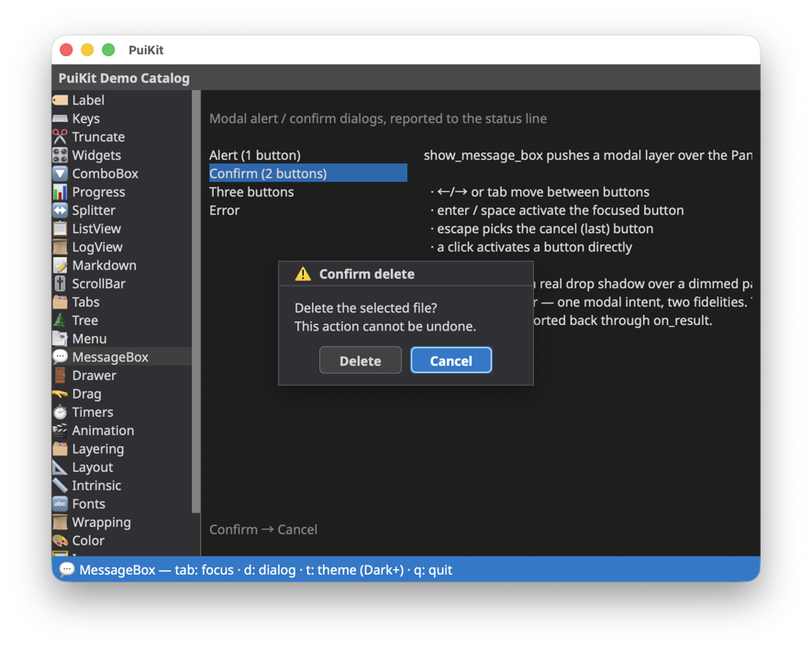Screen dimensions: 812x650
Task: Click the scissors icon beside Truncate
Action: click(x=60, y=137)
